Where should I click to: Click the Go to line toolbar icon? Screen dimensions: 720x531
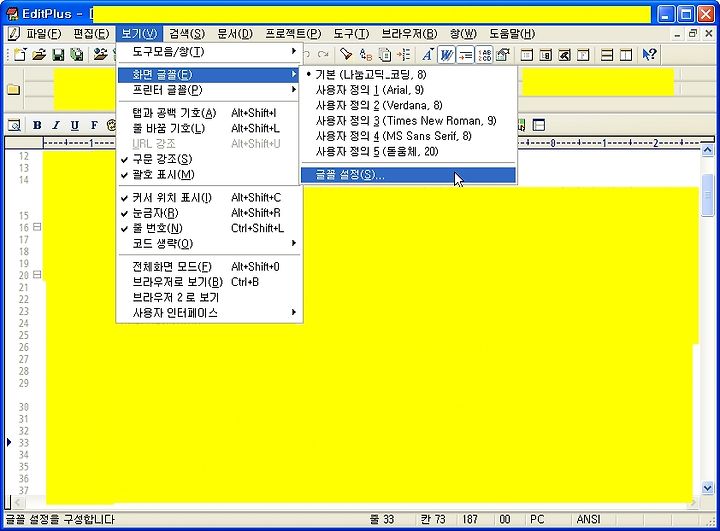403,55
